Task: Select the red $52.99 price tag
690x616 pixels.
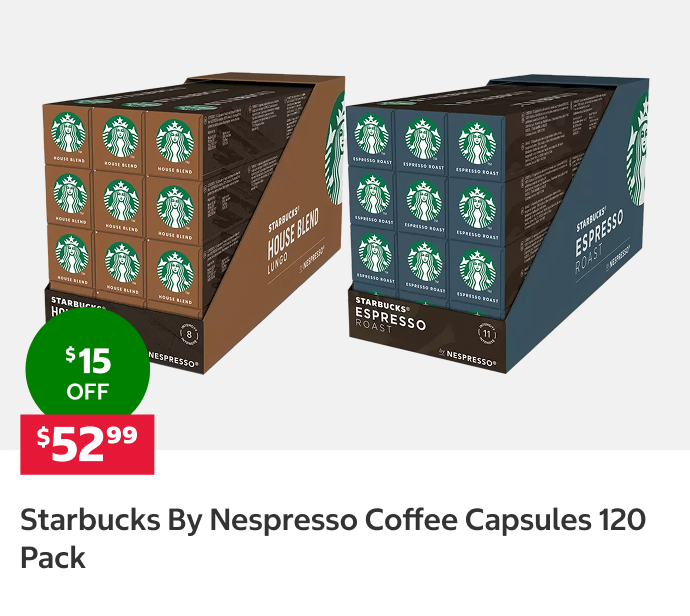Action: 87,444
